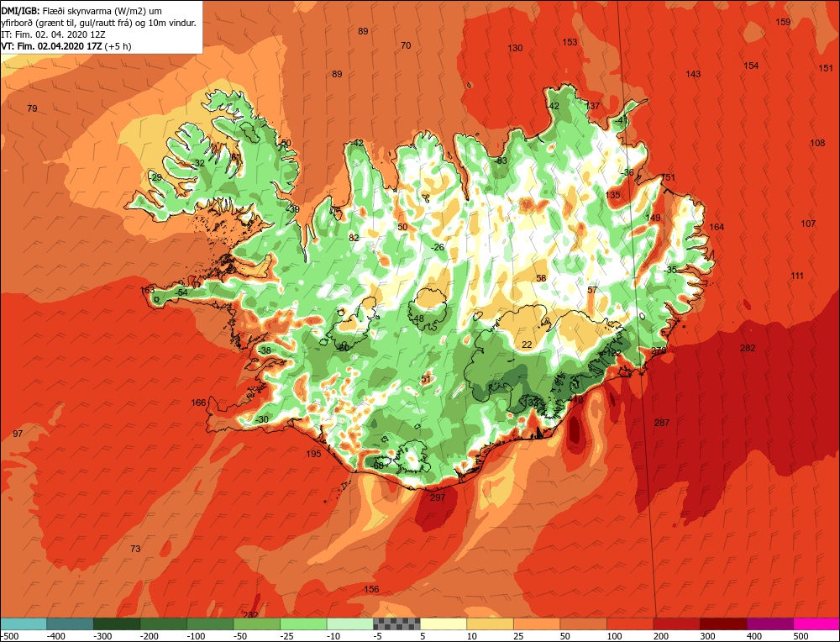The width and height of the screenshot is (840, 642).
Task: Click the map value '58' in the eastern highlands
Action: pos(541,278)
